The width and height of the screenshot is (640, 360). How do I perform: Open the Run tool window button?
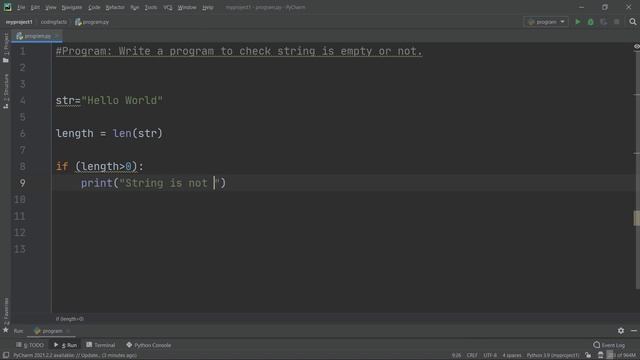(65, 345)
